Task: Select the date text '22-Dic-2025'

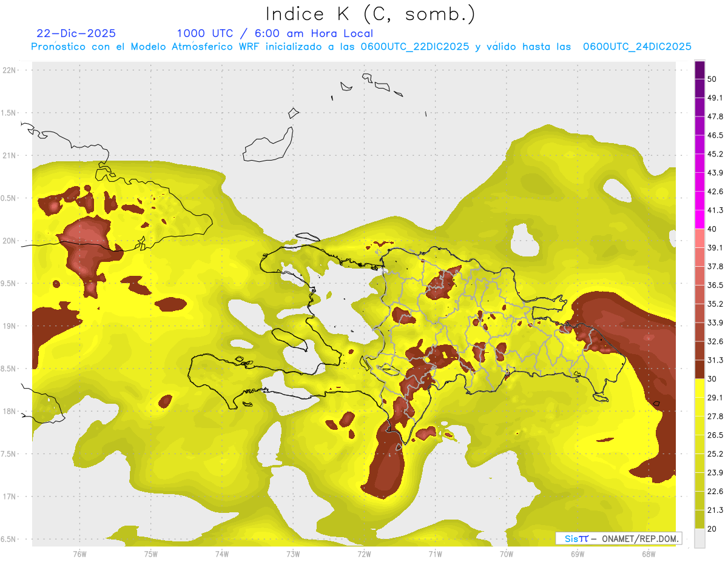Action: pos(76,33)
